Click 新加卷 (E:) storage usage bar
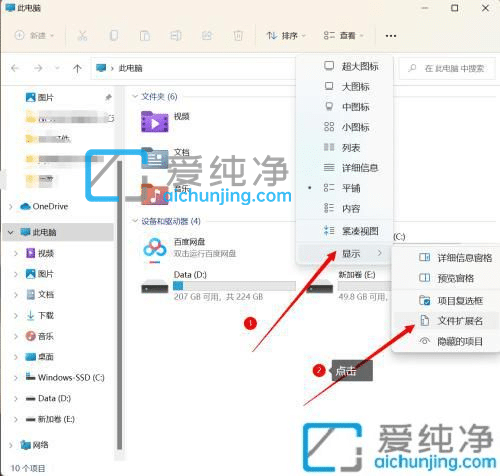 (365, 286)
